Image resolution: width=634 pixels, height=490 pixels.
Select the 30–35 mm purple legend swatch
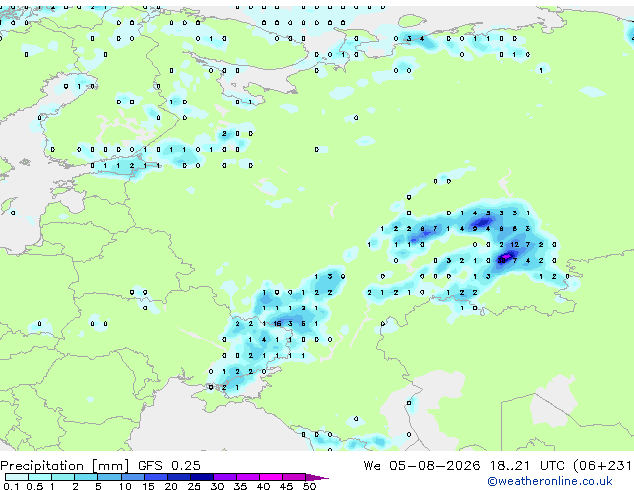coord(224,477)
